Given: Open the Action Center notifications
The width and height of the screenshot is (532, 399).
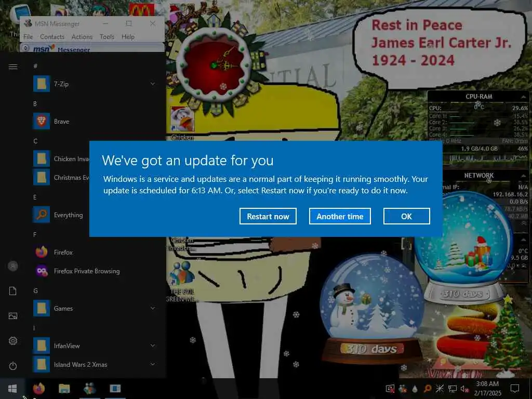Looking at the screenshot, I should [515, 389].
